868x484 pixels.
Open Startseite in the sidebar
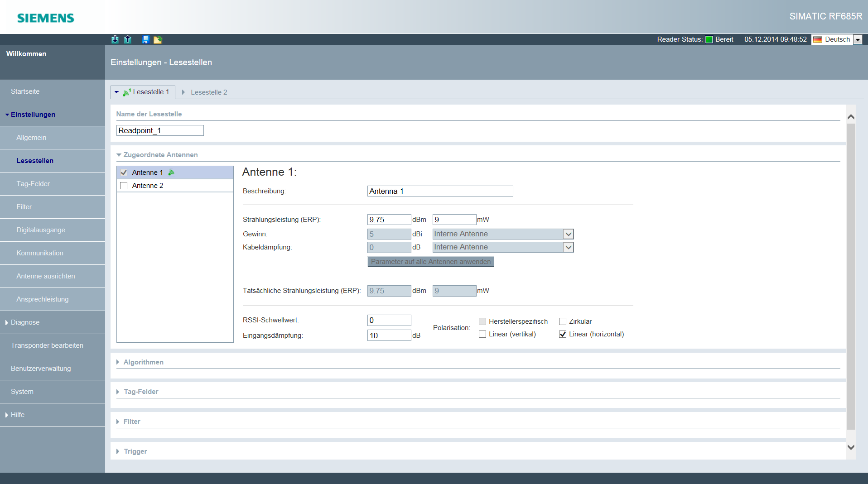tap(53, 91)
